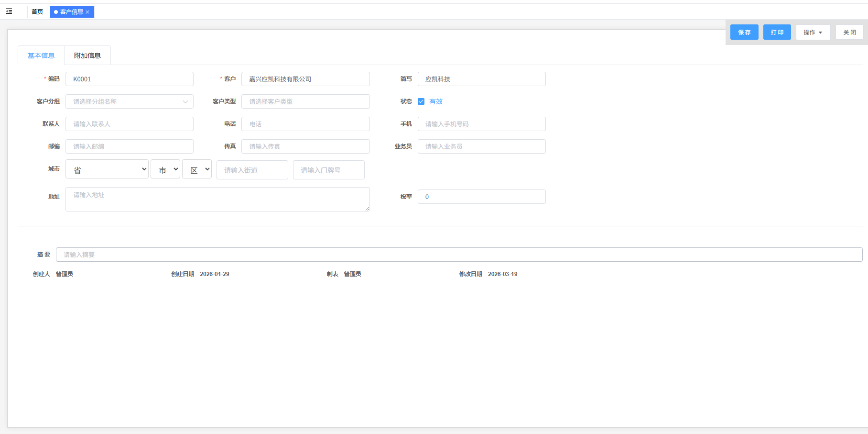Image resolution: width=868 pixels, height=434 pixels.
Task: Expand the 操作 actions dropdown
Action: 813,33
